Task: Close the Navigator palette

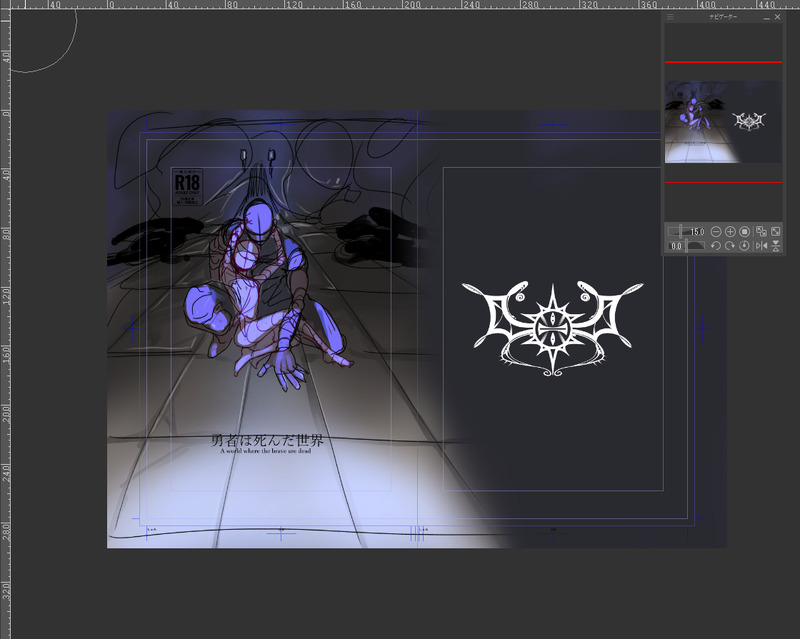Action: 778,17
